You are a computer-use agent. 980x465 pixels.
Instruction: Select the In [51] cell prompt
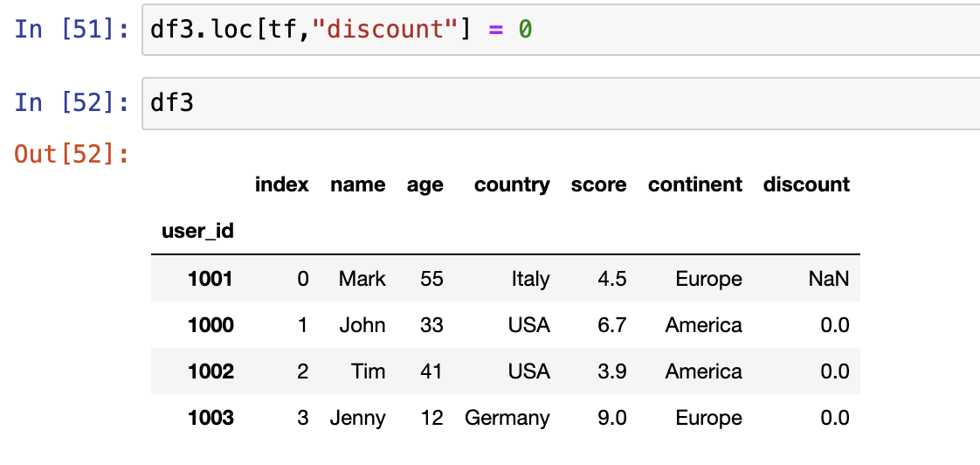(x=72, y=30)
